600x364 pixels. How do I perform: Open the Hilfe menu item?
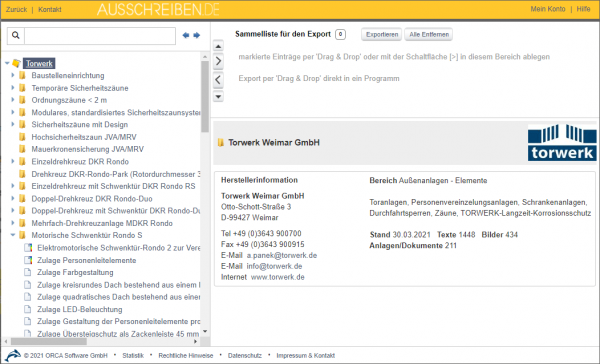click(x=583, y=9)
